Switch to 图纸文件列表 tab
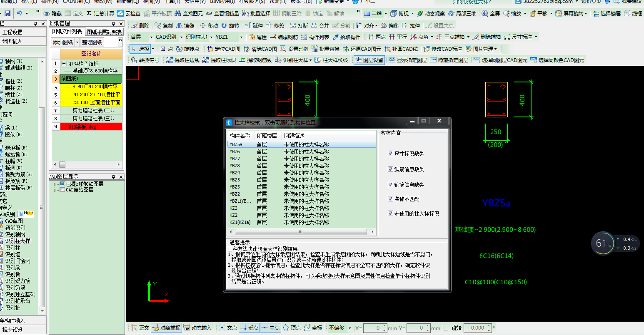Viewport: 644px width, 335px height. [67, 32]
